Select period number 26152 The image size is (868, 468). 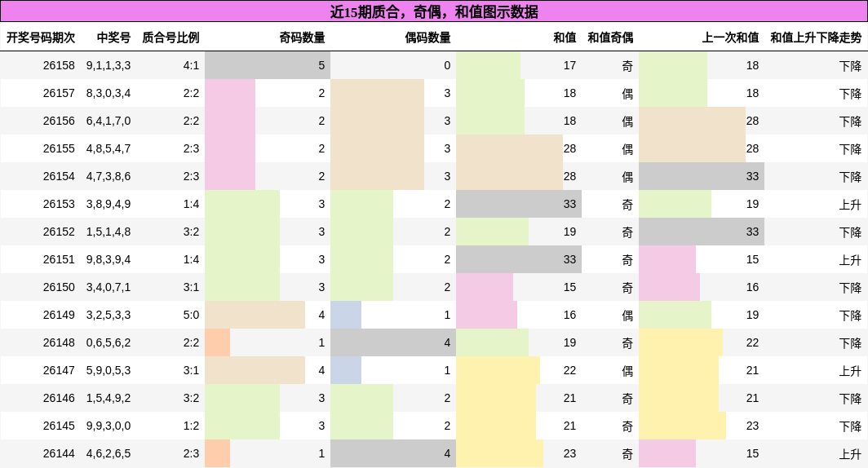pyautogui.click(x=59, y=232)
